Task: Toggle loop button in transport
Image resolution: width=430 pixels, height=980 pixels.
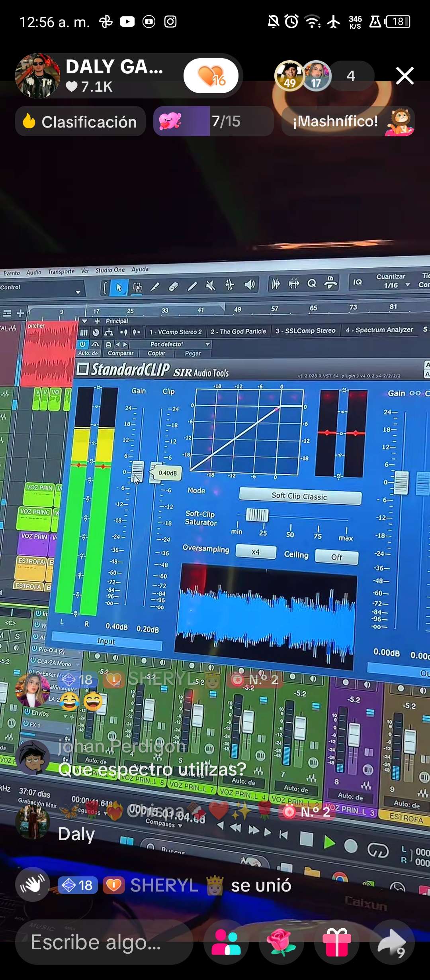Action: [x=377, y=851]
